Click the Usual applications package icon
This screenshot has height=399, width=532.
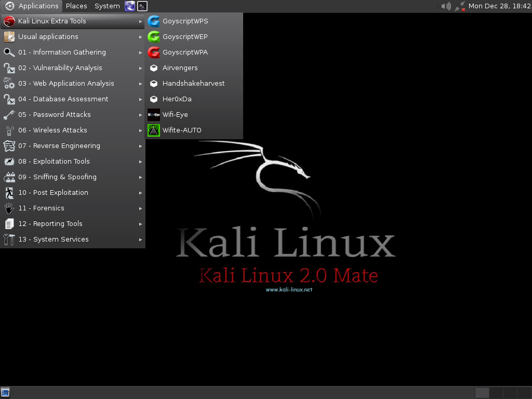(x=9, y=37)
